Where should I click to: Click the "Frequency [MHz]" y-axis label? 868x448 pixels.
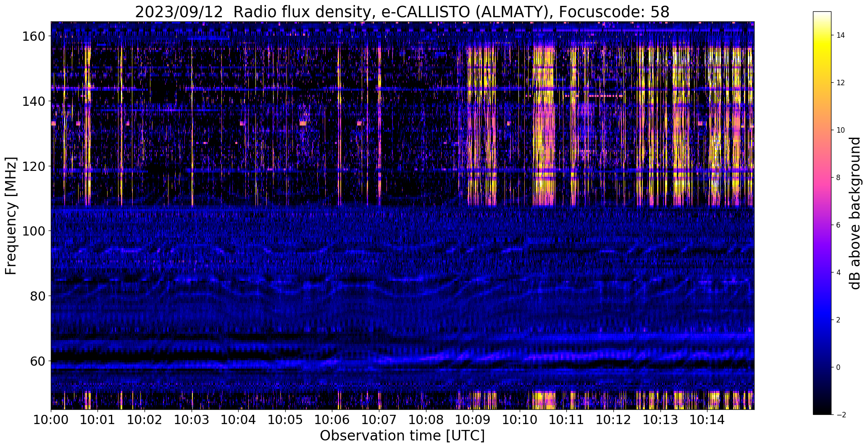pyautogui.click(x=11, y=216)
